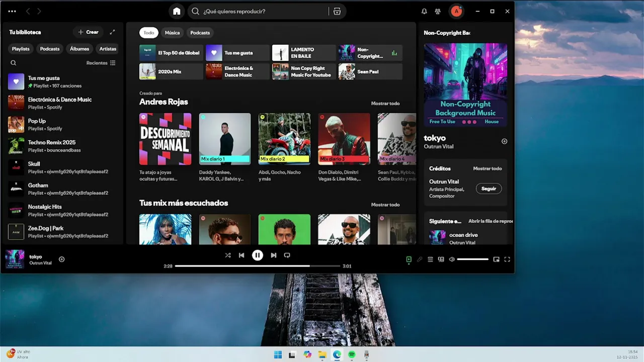Open the Recientes sort dropdown
This screenshot has height=362, width=644.
(x=101, y=63)
